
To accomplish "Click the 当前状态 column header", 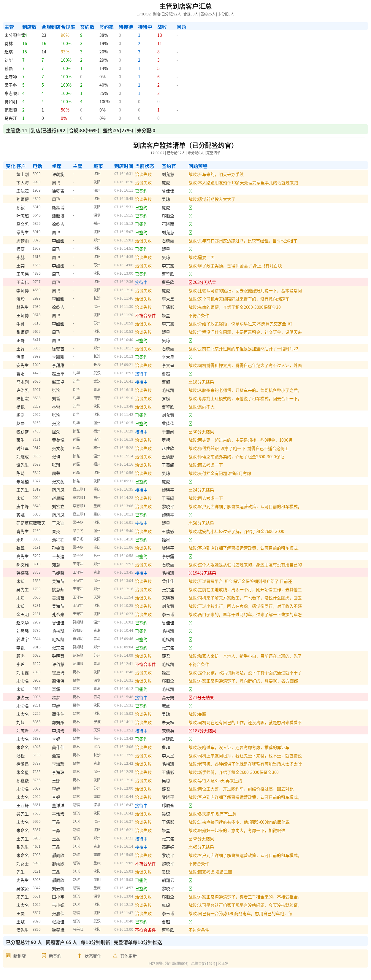I will point(145,166).
